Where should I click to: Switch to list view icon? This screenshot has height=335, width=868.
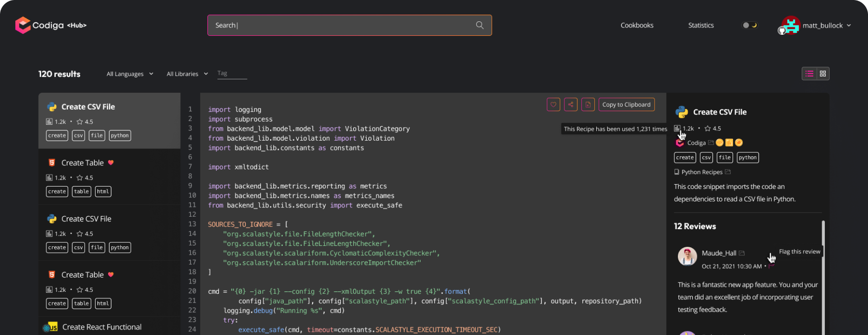(809, 73)
